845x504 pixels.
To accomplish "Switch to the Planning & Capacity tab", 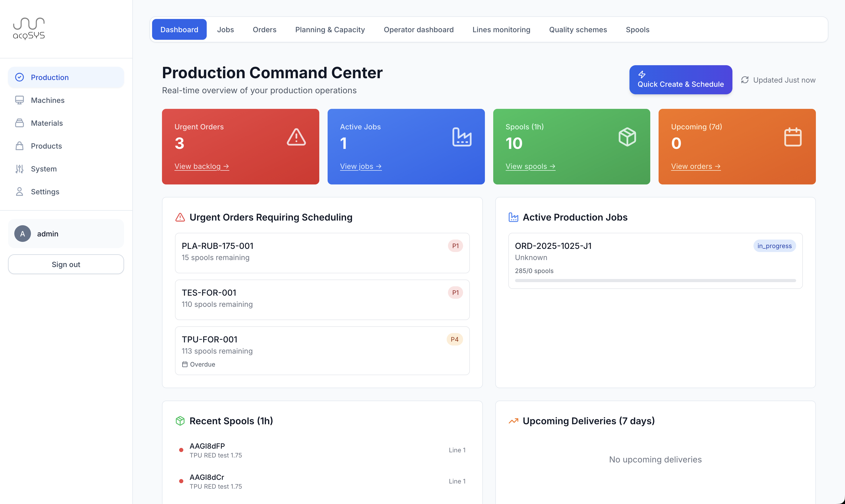I will pyautogui.click(x=330, y=30).
